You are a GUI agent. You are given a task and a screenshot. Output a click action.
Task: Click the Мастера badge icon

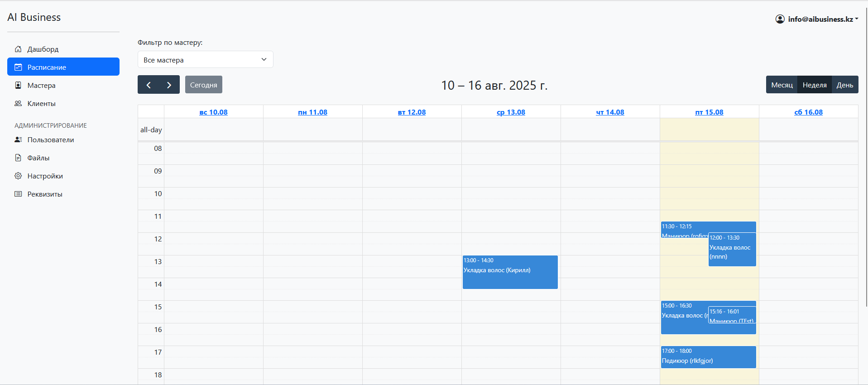(18, 85)
